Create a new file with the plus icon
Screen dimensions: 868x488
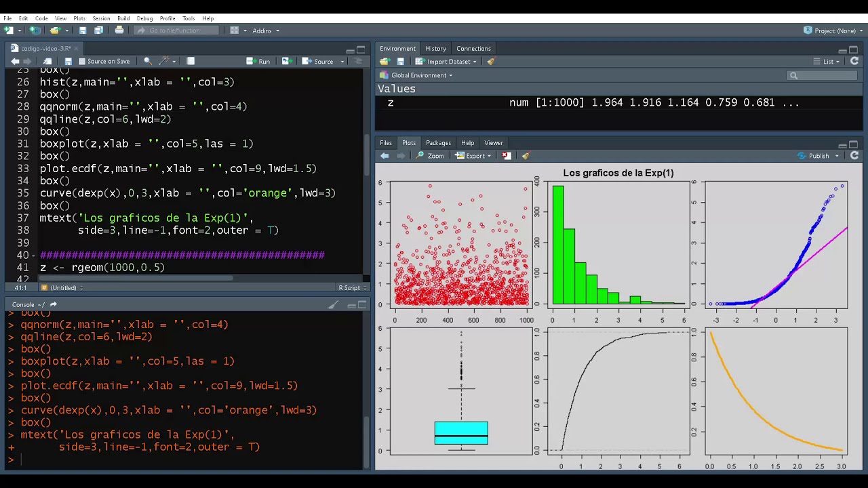pos(9,30)
